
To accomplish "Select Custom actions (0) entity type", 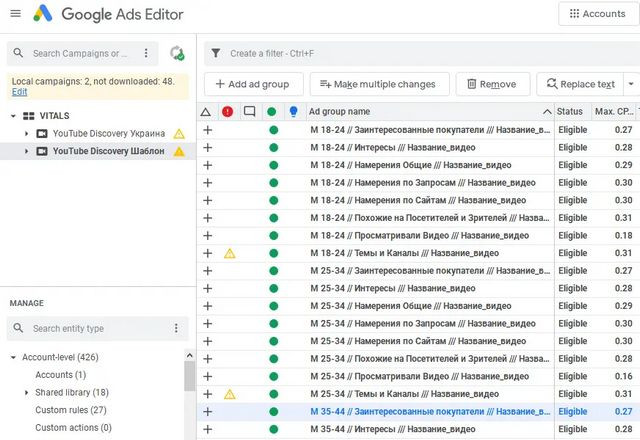I will tap(73, 428).
